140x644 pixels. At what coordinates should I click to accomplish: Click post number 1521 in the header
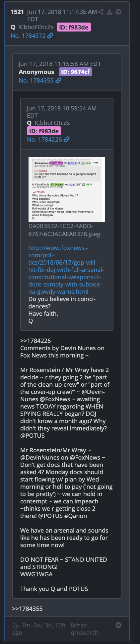point(17,12)
